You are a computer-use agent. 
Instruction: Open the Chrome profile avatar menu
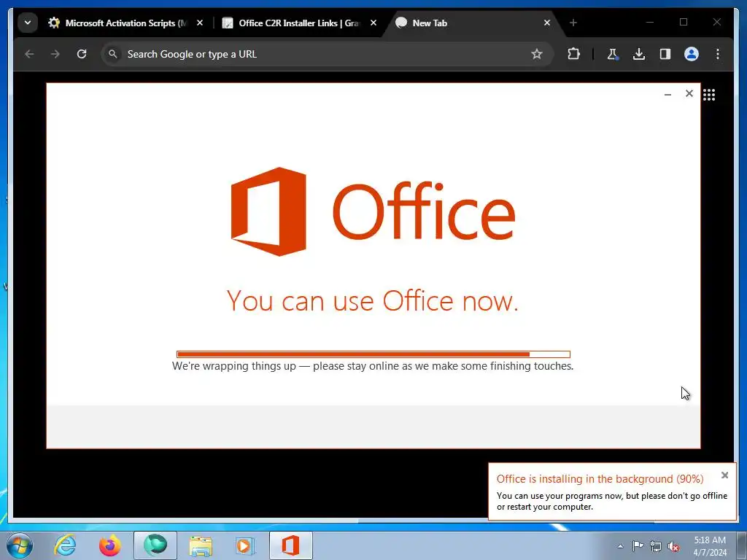click(x=692, y=54)
